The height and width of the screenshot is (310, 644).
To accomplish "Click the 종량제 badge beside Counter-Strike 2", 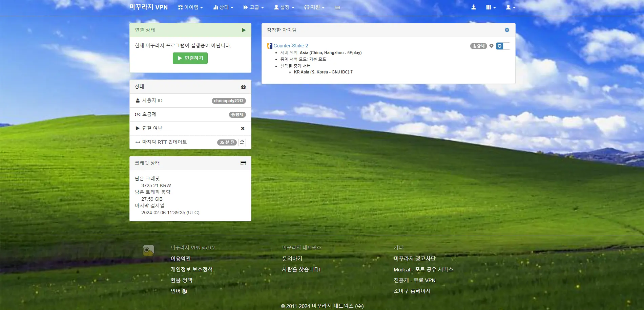I will click(x=478, y=46).
